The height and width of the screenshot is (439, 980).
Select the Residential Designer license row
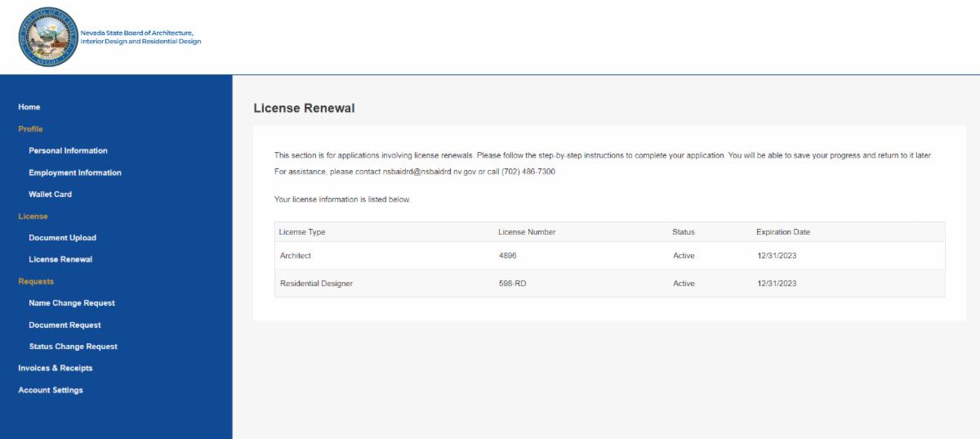(609, 284)
